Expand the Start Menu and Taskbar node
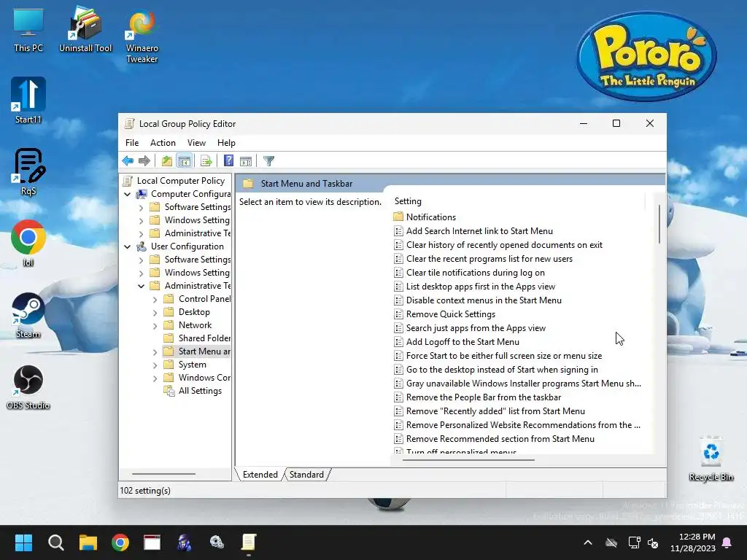This screenshot has height=560, width=747. point(155,352)
